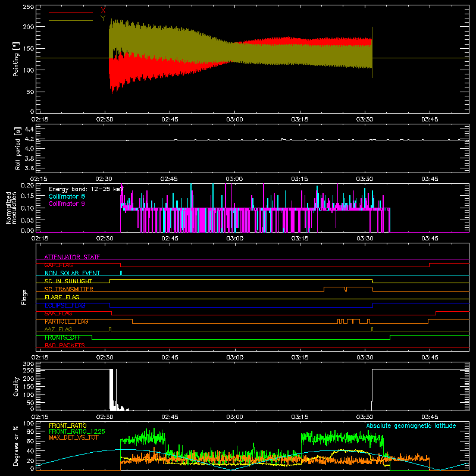Select the NON_SOLAR_EVENT flag label
The image size is (476, 476).
tap(72, 273)
